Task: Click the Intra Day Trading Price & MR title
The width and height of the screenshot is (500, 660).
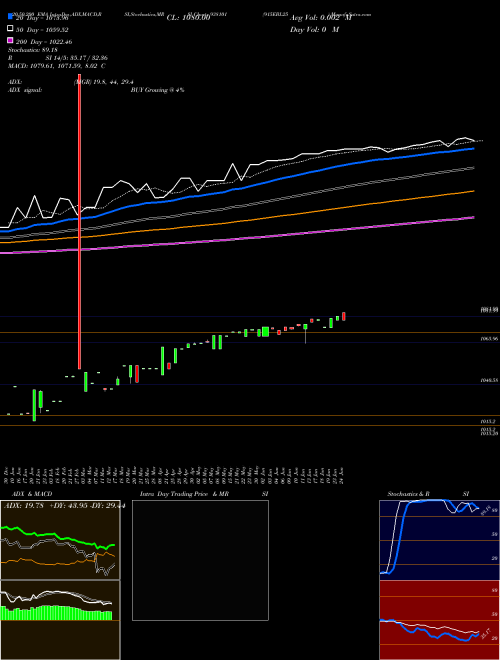Action: click(x=184, y=494)
